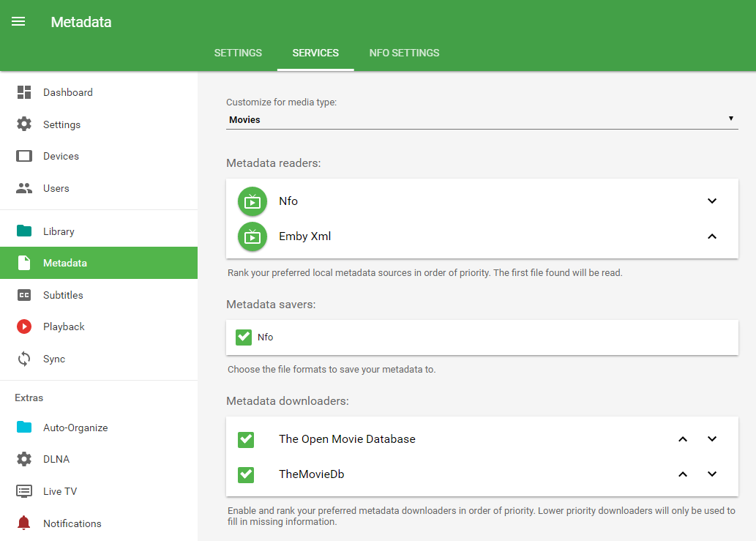Uncheck the Nfo metadata saver checkbox
Viewport: 756px width, 541px height.
[x=244, y=337]
